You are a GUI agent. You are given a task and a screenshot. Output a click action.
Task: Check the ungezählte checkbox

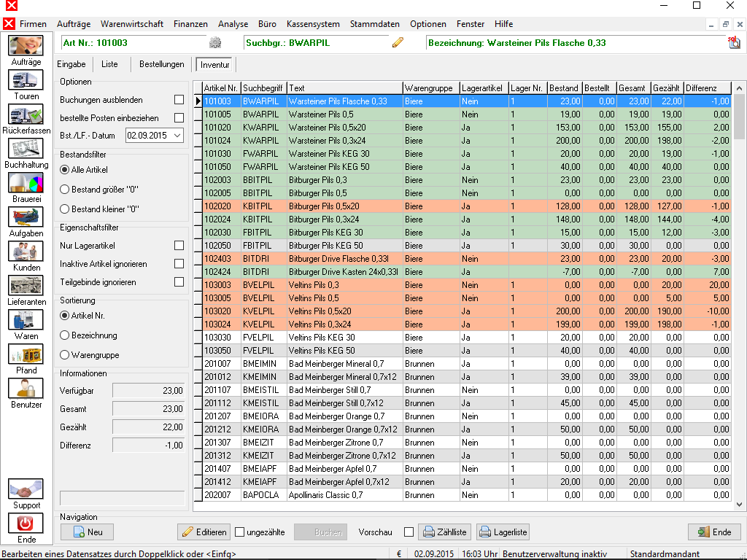click(239, 532)
